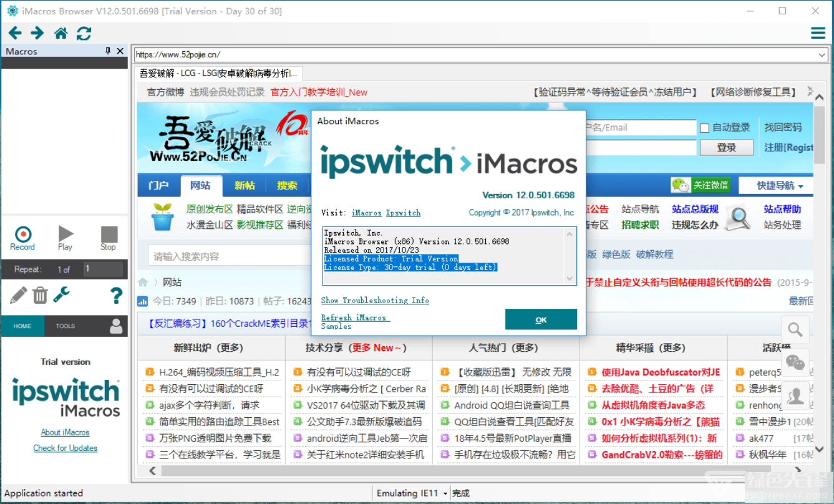Open 官方入门教学培训_New link
This screenshot has height=504, width=834.
click(319, 92)
